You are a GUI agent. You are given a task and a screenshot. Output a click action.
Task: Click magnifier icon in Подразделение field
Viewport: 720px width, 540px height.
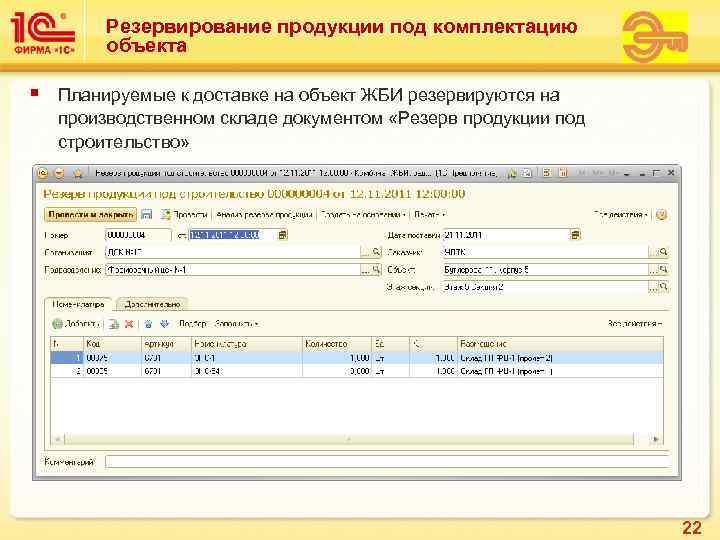(x=377, y=270)
